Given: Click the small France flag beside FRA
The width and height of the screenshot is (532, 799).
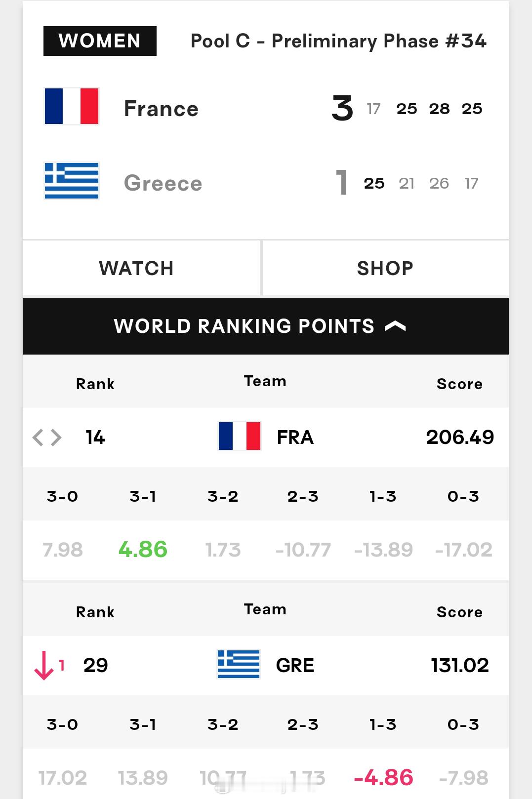Looking at the screenshot, I should coord(240,436).
